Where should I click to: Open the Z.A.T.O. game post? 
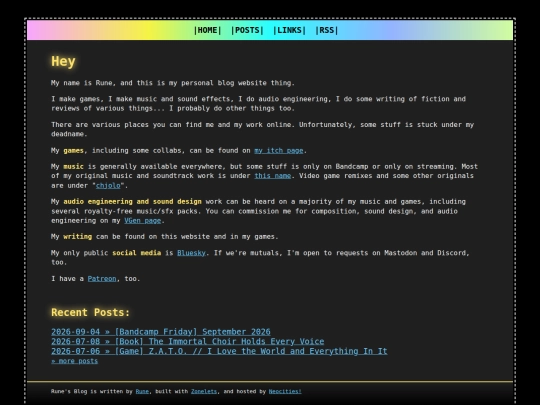tap(219, 351)
